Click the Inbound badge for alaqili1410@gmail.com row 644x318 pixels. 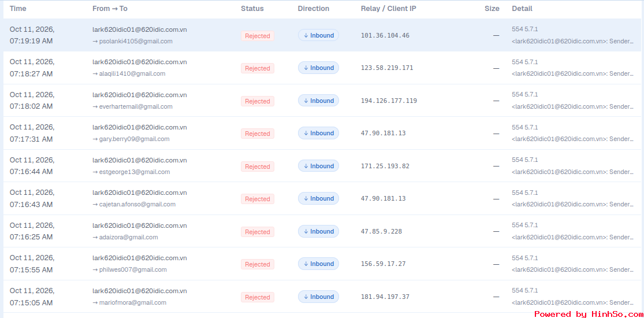point(318,68)
